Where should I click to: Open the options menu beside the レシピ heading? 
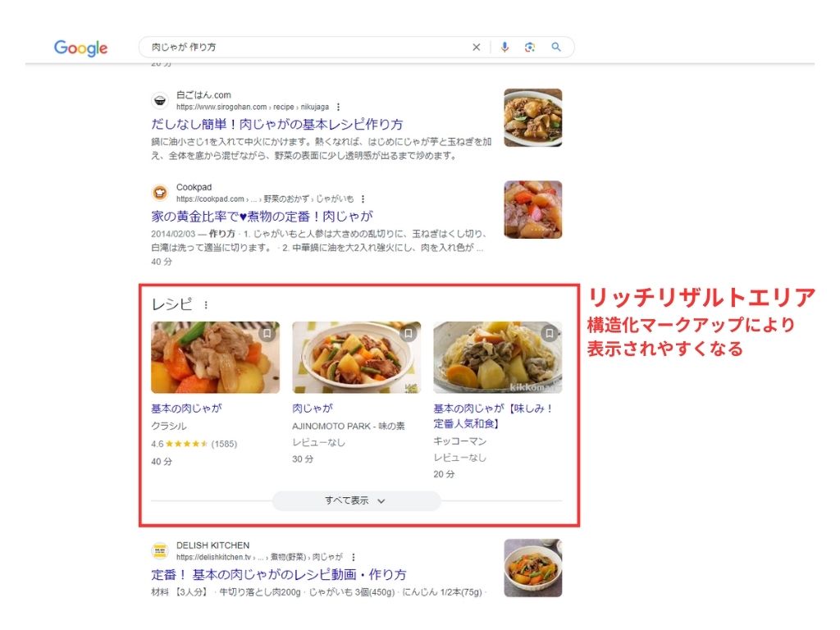coord(208,304)
